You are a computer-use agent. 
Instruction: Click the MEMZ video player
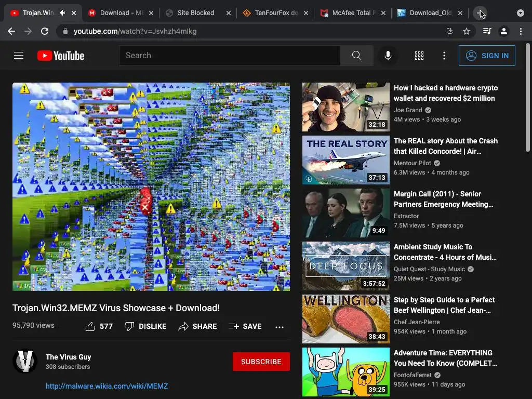coord(151,187)
